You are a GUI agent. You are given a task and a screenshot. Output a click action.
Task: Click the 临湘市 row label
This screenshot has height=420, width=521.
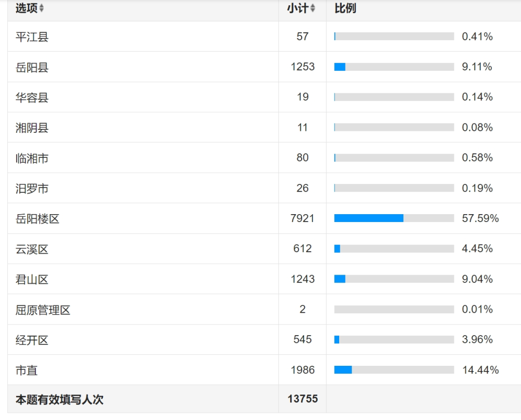(x=32, y=158)
